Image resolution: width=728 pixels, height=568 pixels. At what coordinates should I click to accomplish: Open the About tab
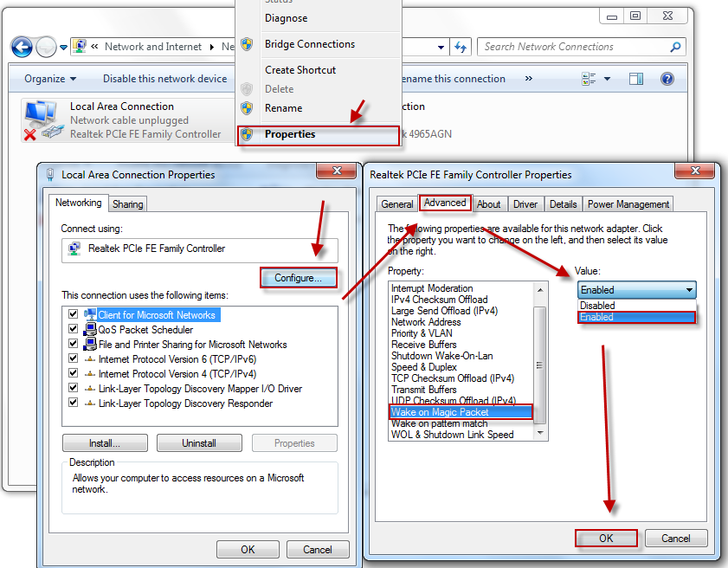[489, 204]
